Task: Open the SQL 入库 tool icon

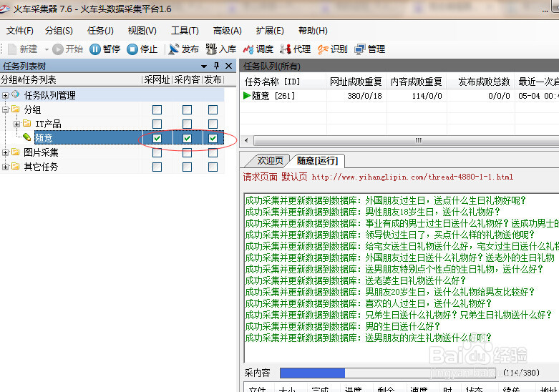Action: pyautogui.click(x=211, y=49)
